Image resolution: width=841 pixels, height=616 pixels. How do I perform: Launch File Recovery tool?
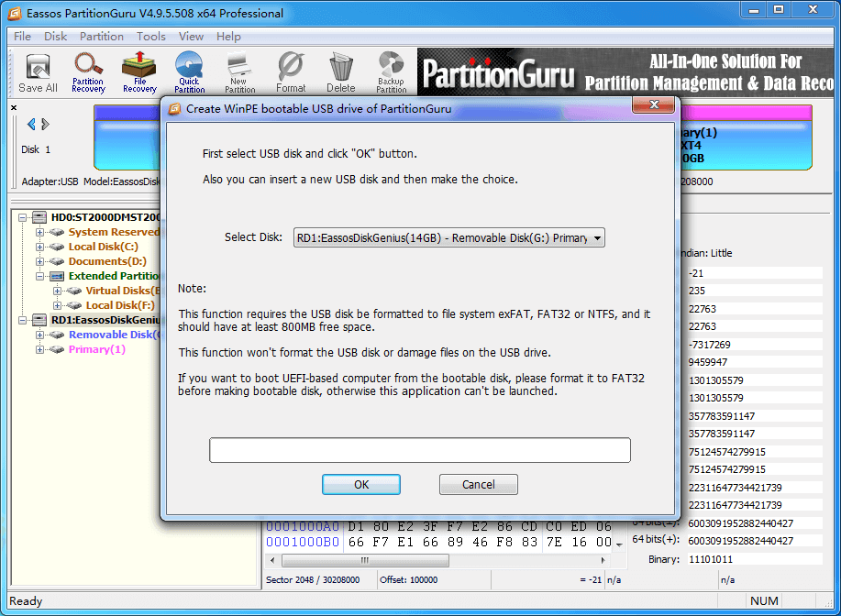click(x=139, y=73)
